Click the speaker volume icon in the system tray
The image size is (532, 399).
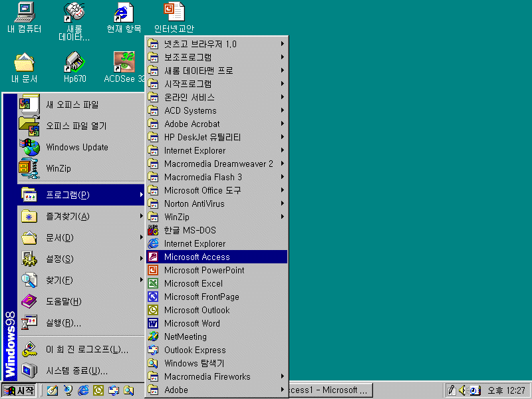pyautogui.click(x=462, y=390)
